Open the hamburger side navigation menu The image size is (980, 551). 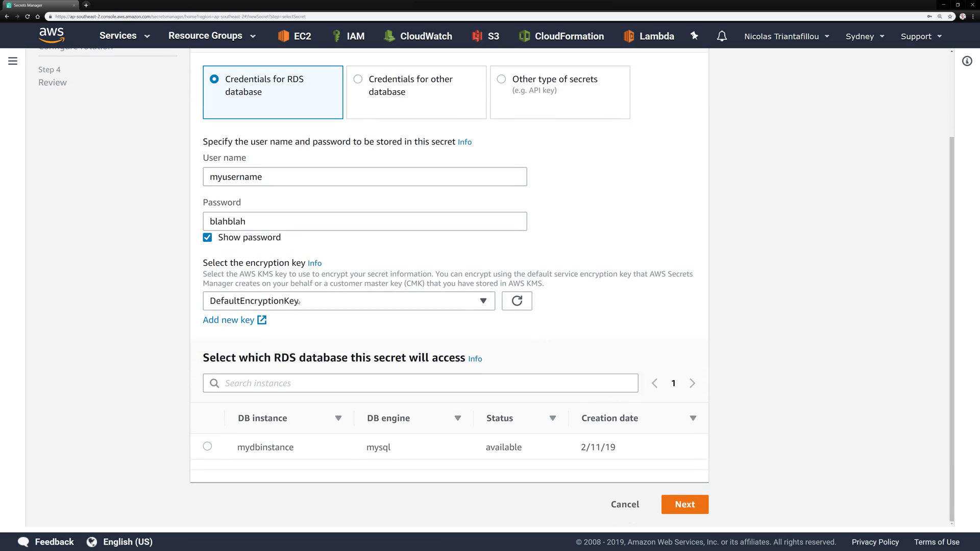pos(13,61)
